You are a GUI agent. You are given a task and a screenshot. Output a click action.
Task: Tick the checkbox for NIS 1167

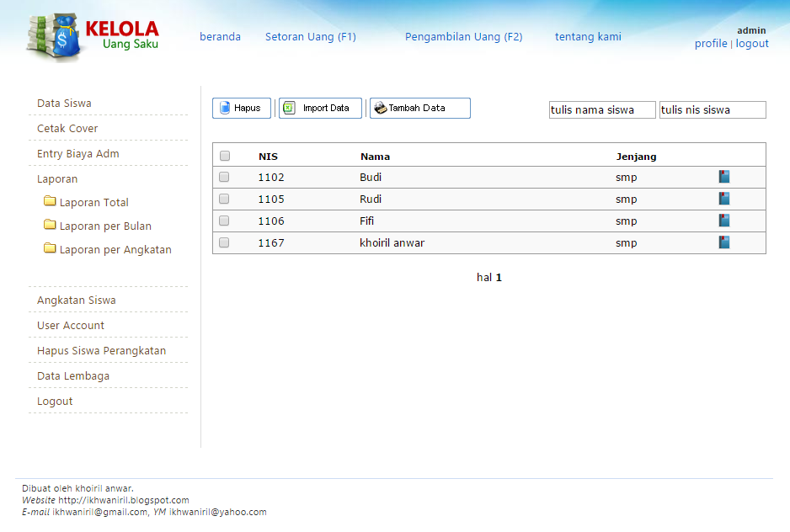tap(224, 242)
